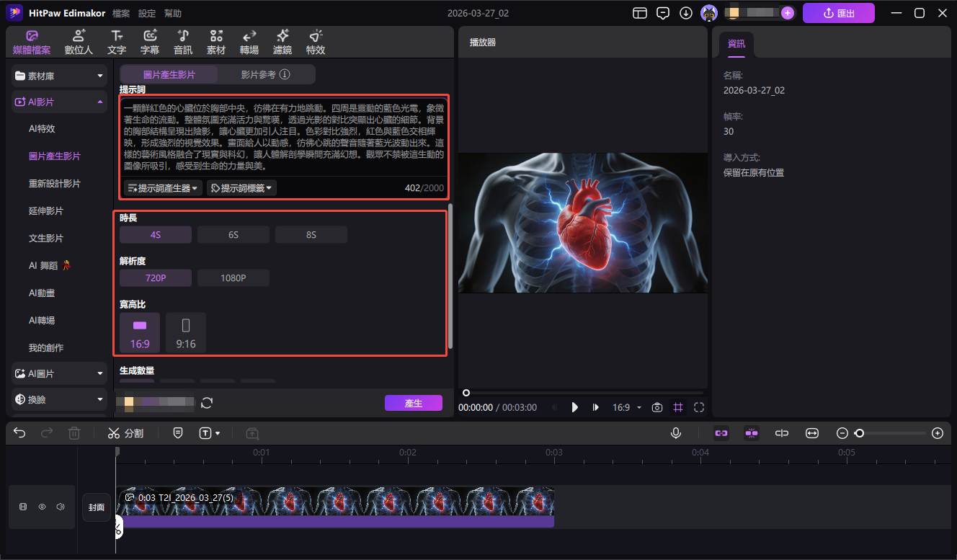957x560 pixels.
Task: Open the 音訊 (audio) panel
Action: [x=182, y=41]
